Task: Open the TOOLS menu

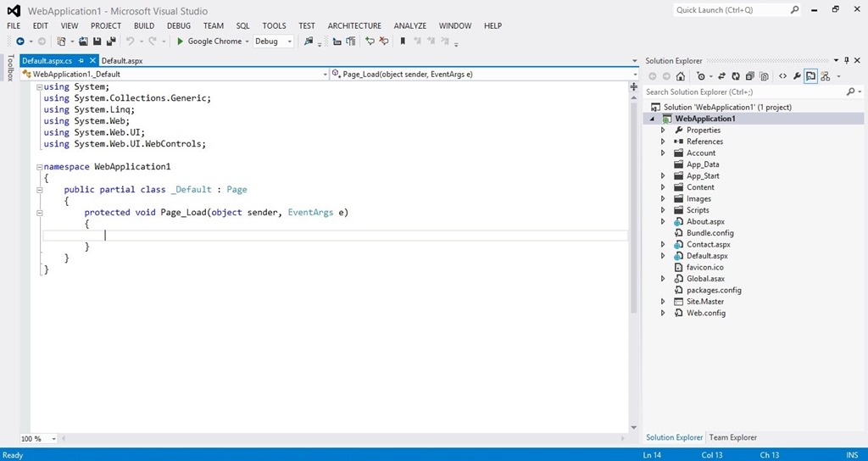Action: click(274, 25)
